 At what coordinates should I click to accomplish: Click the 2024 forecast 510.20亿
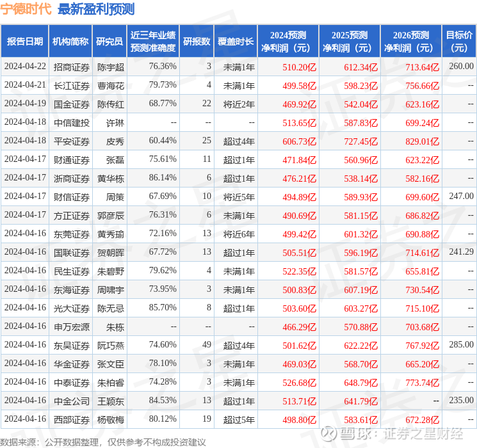click(x=300, y=67)
